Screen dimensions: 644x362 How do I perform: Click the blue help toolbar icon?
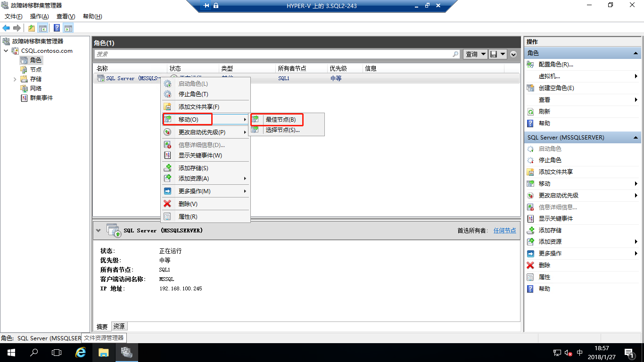(x=57, y=28)
